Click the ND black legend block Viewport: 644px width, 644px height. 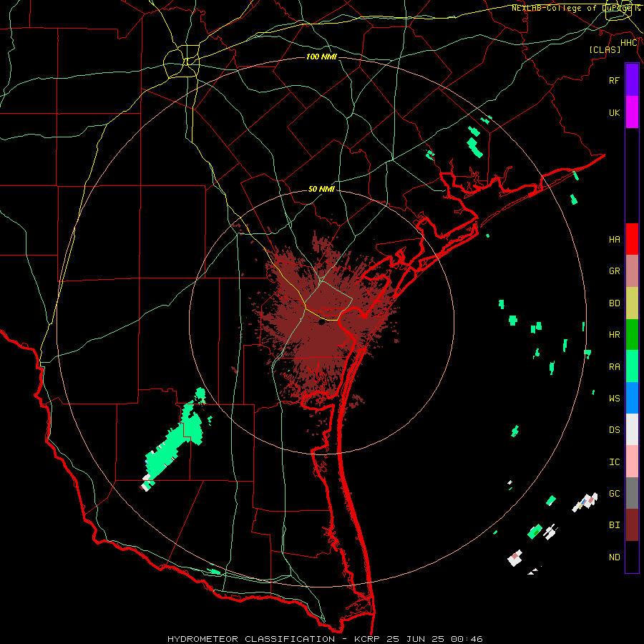pyautogui.click(x=632, y=557)
